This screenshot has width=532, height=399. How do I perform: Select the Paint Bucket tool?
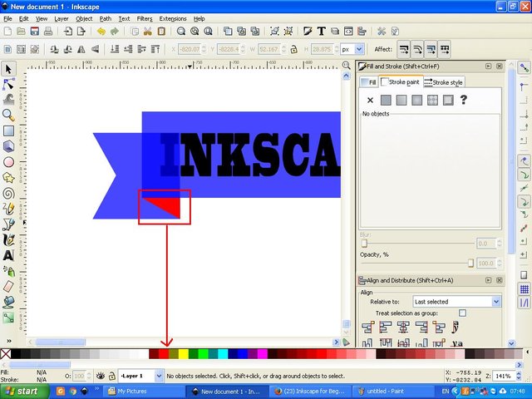point(8,302)
